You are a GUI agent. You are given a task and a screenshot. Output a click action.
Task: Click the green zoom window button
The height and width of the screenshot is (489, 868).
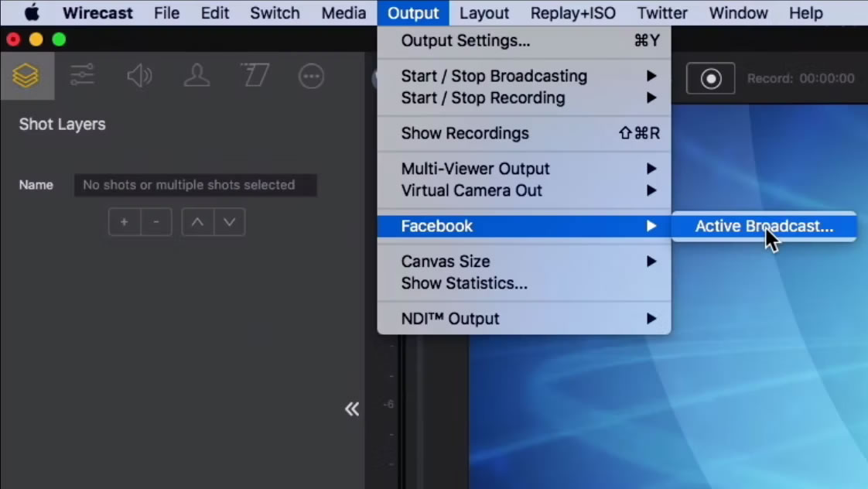[59, 40]
